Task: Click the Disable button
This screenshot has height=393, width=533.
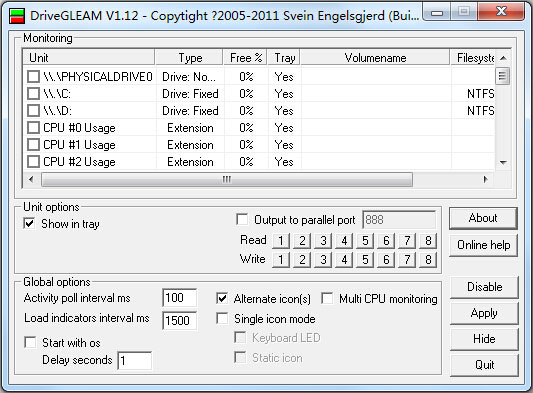Action: (484, 287)
